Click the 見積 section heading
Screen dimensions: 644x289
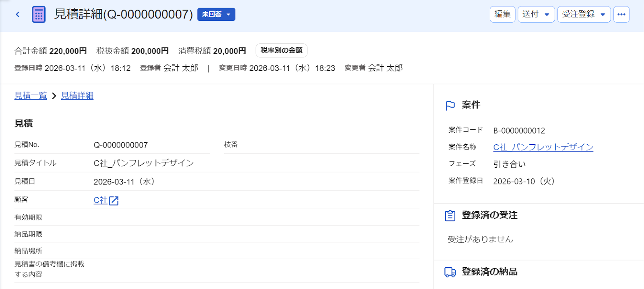[x=24, y=124]
